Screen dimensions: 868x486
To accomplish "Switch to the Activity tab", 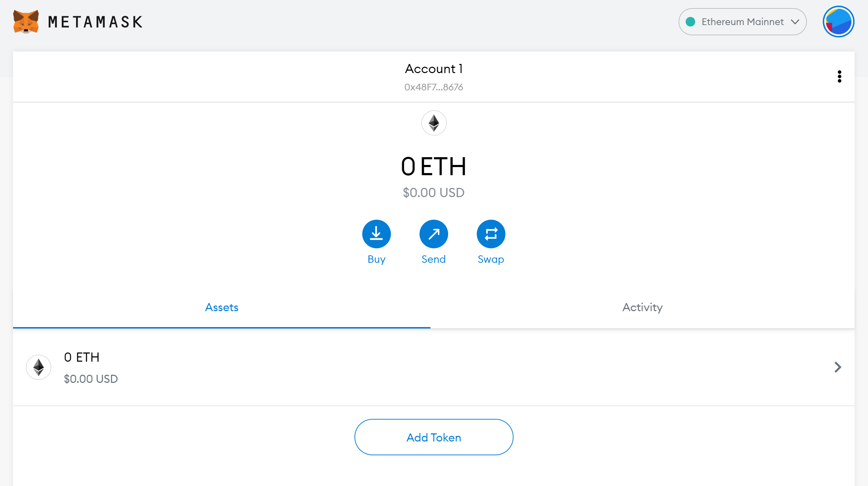I will [x=642, y=307].
